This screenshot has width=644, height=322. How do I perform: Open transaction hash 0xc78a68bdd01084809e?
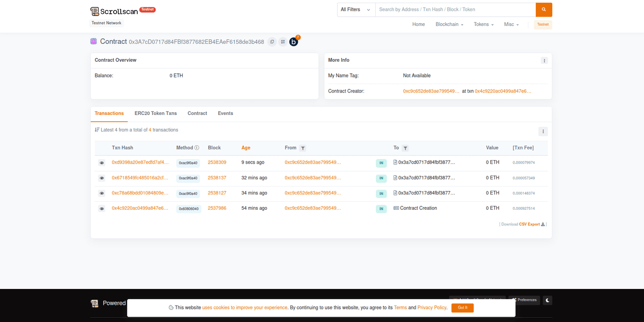140,193
